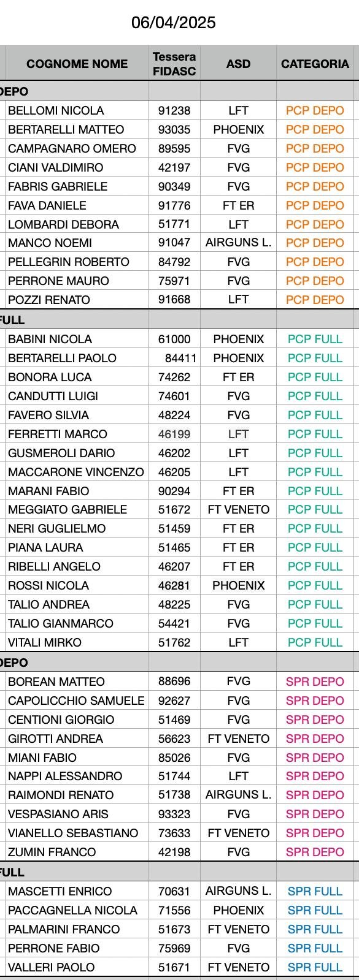The image size is (359, 980).
Task: Select MANCO NOEMI's AIRGUNS L. cell
Action: point(238,243)
